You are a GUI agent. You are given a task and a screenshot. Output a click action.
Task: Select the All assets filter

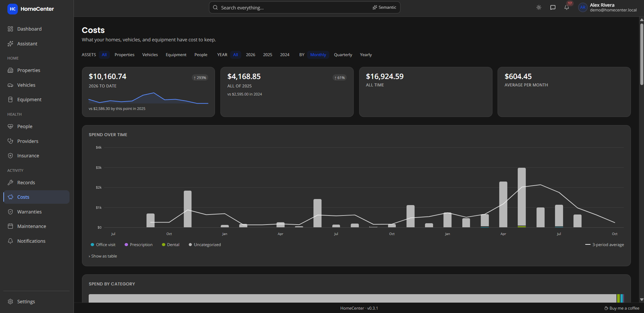click(104, 55)
